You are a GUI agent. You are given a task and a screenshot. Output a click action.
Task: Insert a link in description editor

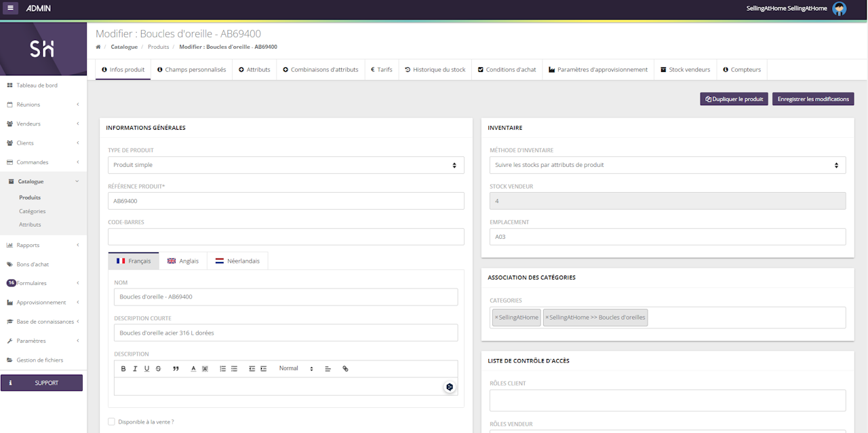click(345, 369)
